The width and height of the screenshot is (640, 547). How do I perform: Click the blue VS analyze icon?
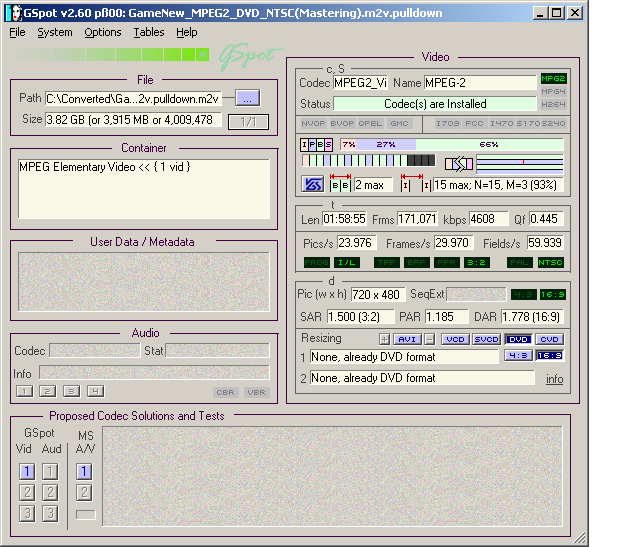click(313, 184)
